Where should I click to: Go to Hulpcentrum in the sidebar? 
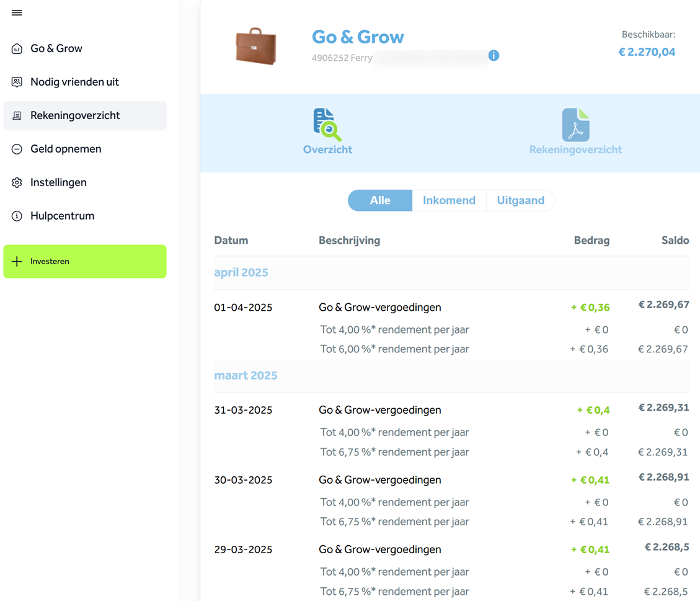click(62, 216)
